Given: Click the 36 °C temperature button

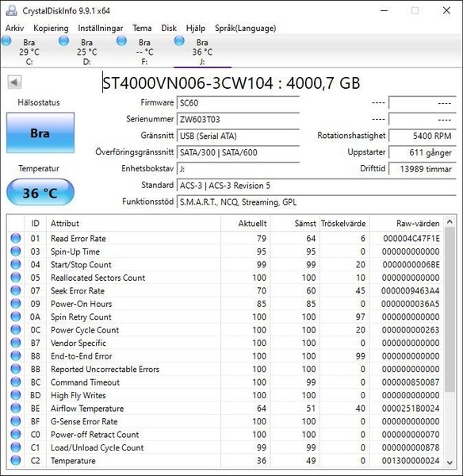Looking at the screenshot, I should pos(40,193).
